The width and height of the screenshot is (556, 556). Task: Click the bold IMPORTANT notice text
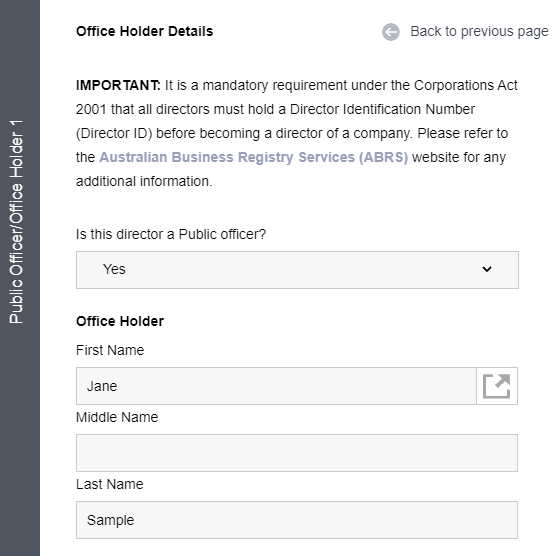[118, 85]
